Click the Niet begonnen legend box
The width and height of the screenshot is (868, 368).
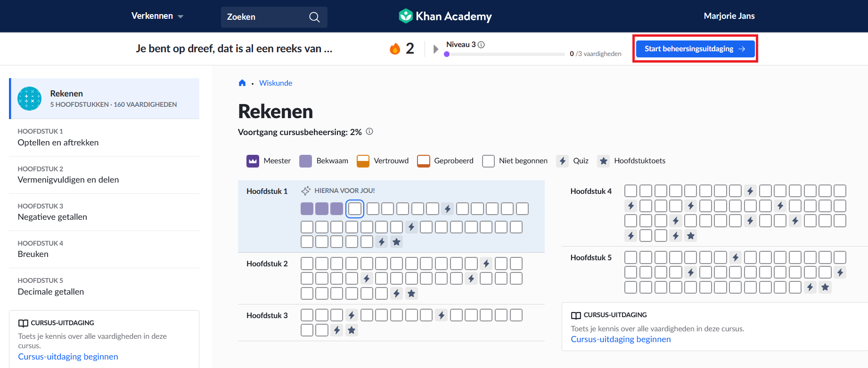tap(488, 161)
